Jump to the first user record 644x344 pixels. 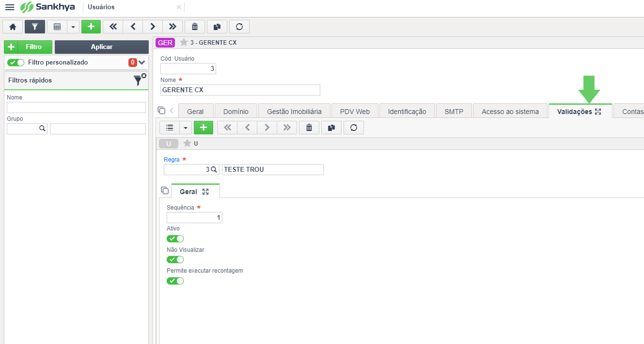pyautogui.click(x=113, y=27)
